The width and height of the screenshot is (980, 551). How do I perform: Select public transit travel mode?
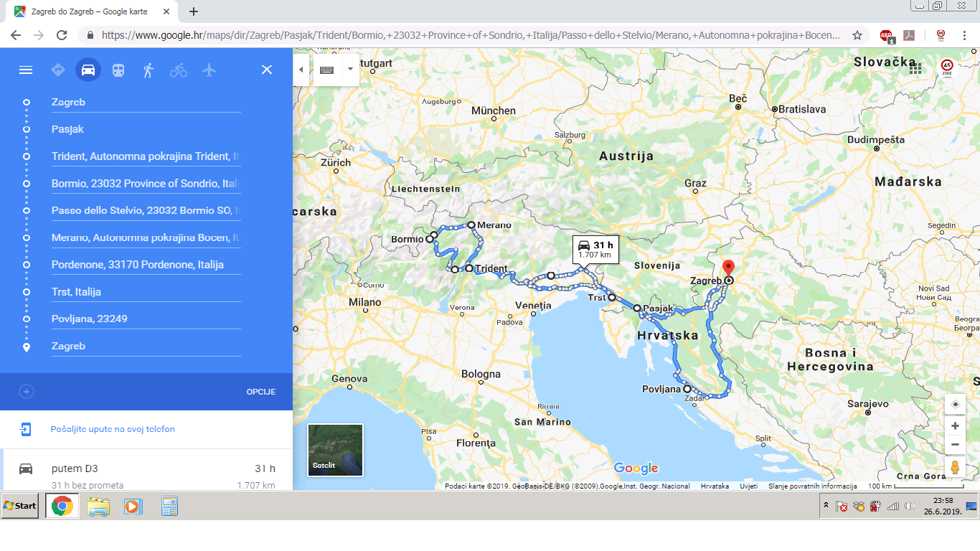[x=118, y=70]
